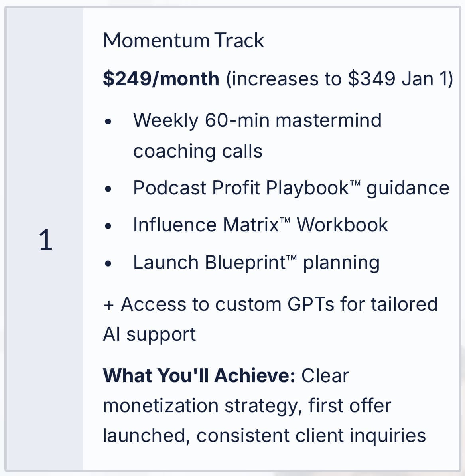The width and height of the screenshot is (465, 476).
Task: Select the "Podcast Profit Playbook™ guidance" item
Action: 291,188
